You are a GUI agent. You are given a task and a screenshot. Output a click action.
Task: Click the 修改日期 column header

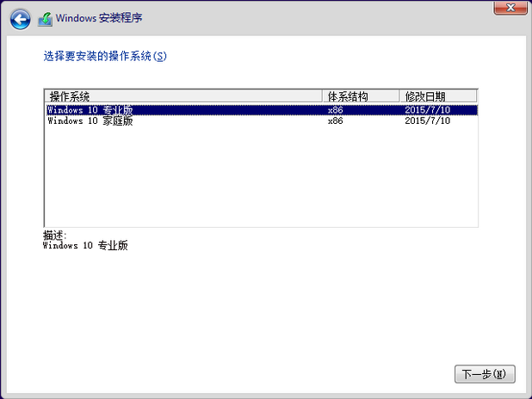coord(438,96)
